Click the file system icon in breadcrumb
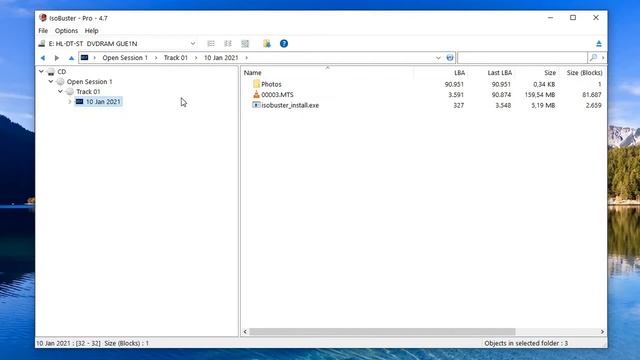 84,58
